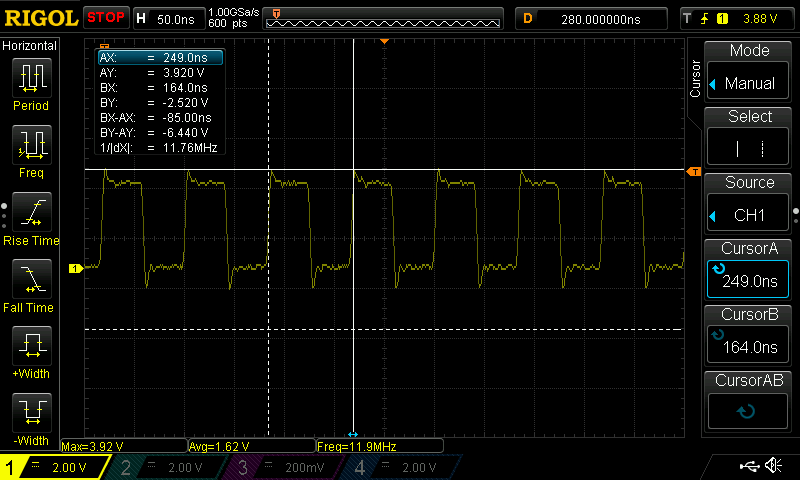Select CursorA 249.0ns adjustment field
The width and height of the screenshot is (800, 480).
click(x=748, y=280)
